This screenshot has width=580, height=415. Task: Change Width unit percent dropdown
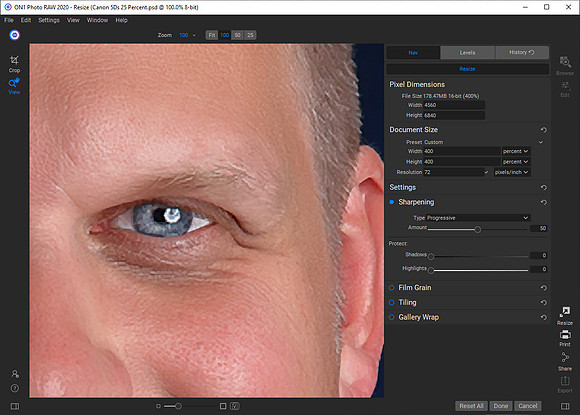click(x=516, y=151)
